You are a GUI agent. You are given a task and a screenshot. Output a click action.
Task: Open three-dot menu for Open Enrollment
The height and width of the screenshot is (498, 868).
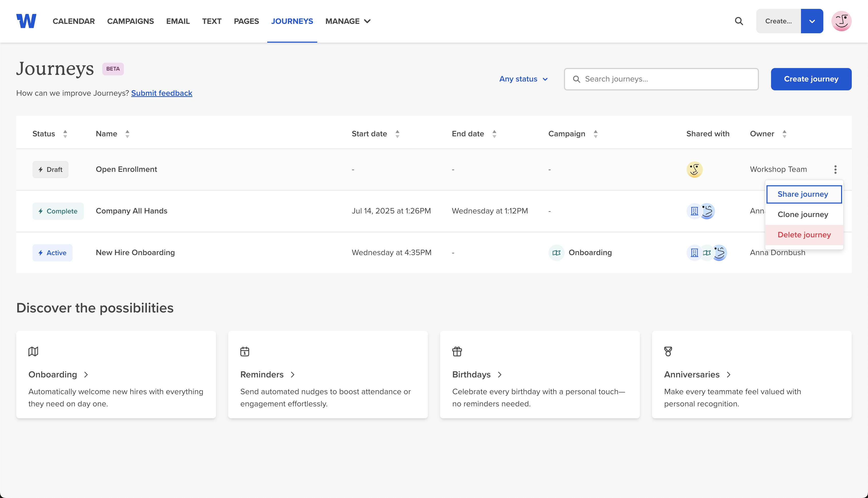click(835, 169)
